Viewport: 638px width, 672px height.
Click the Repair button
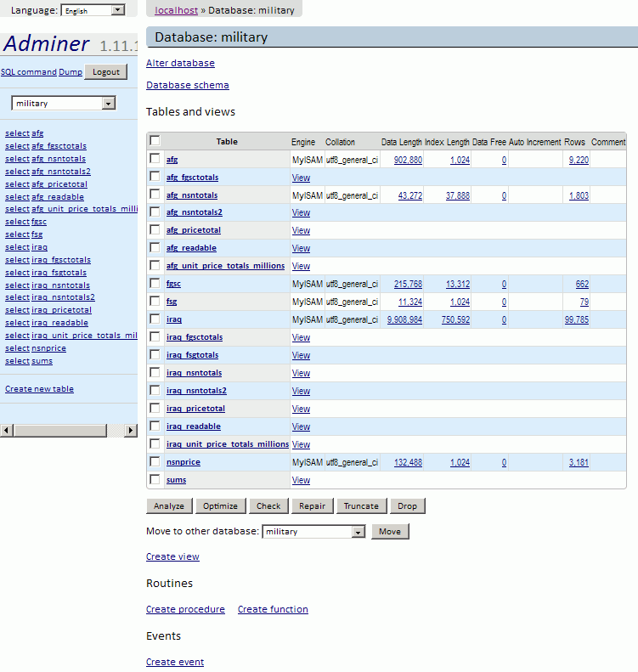coord(313,505)
